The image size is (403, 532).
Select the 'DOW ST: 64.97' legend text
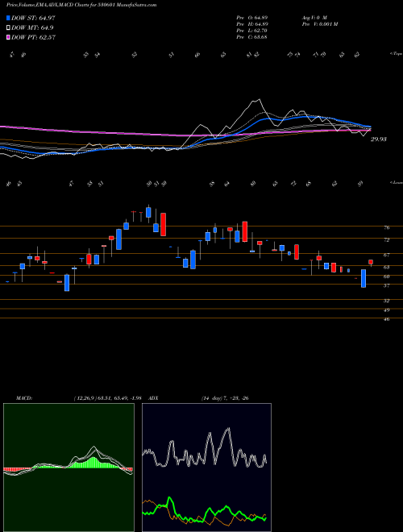(33, 18)
